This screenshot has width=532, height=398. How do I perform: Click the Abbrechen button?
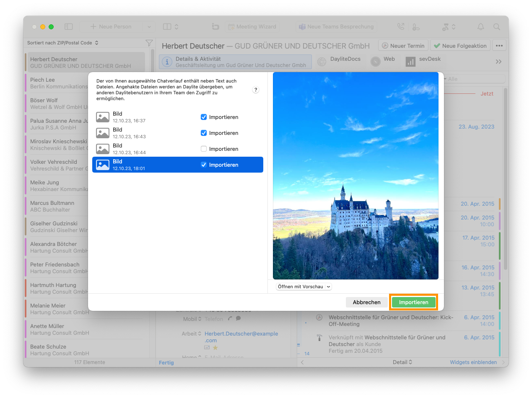pos(367,302)
